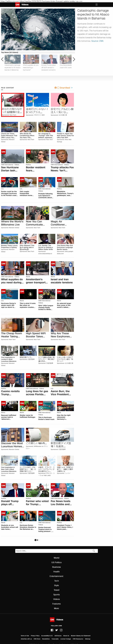Open 'Modern Slavery Act Statement' link

81,636
